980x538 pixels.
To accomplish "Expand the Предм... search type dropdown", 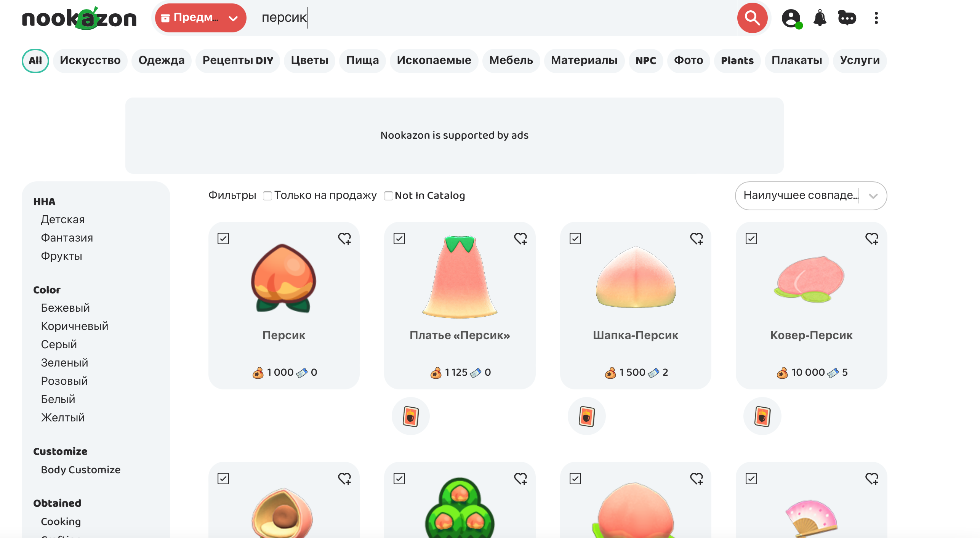I will click(x=200, y=18).
